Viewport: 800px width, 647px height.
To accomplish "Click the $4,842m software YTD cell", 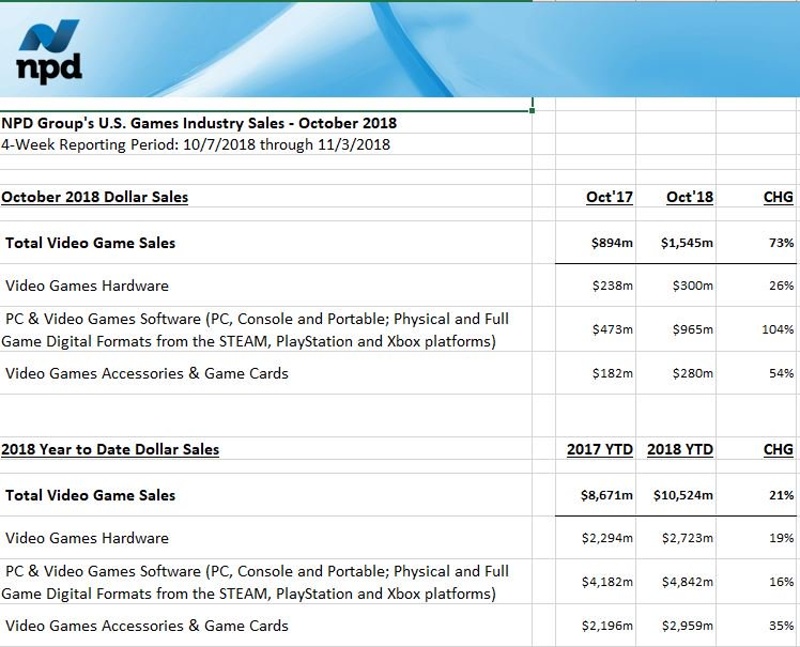I will tap(687, 581).
